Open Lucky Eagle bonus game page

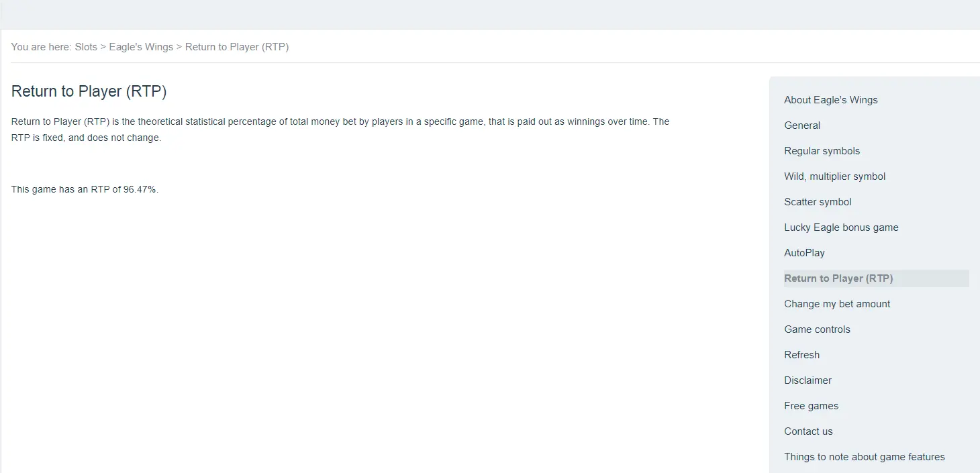pyautogui.click(x=841, y=227)
